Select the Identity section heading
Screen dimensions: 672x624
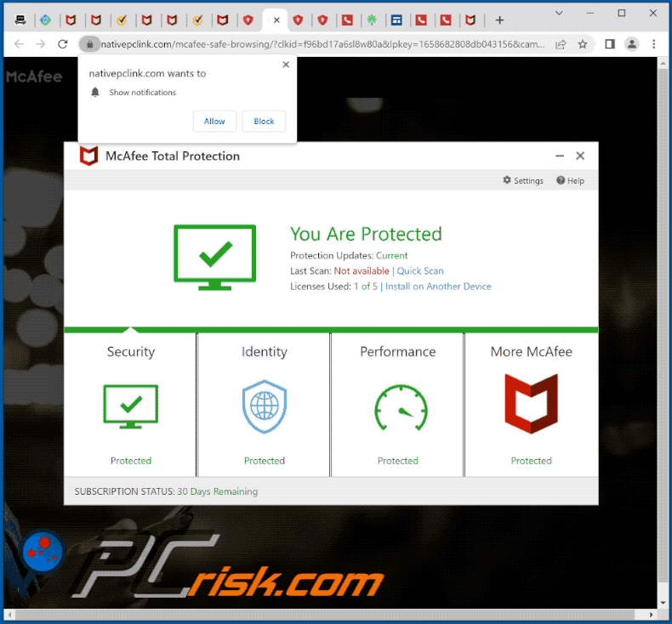click(x=264, y=352)
